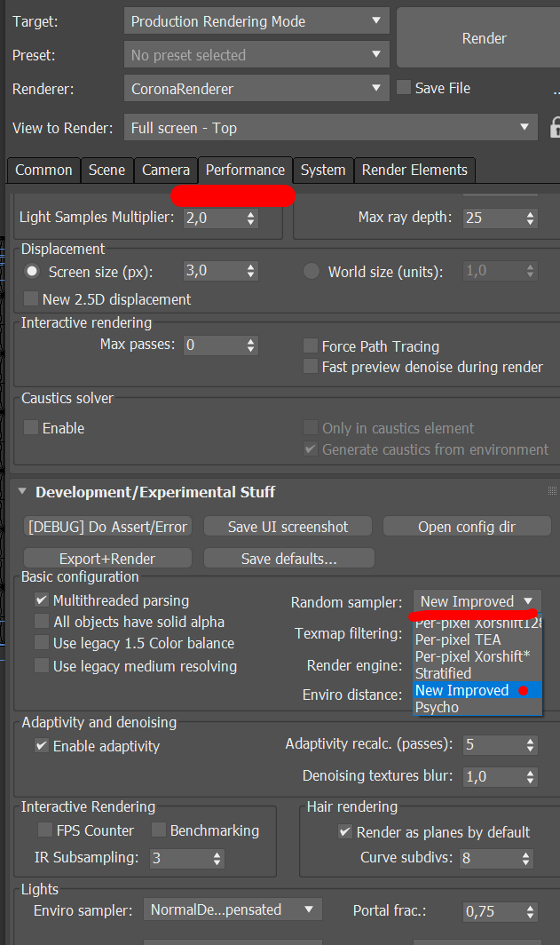Toggle Enable adaptivity checkbox
Image resolution: width=560 pixels, height=945 pixels.
point(42,745)
